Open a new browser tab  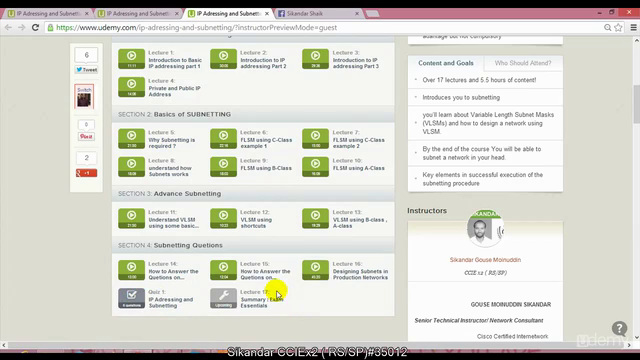pyautogui.click(x=372, y=14)
